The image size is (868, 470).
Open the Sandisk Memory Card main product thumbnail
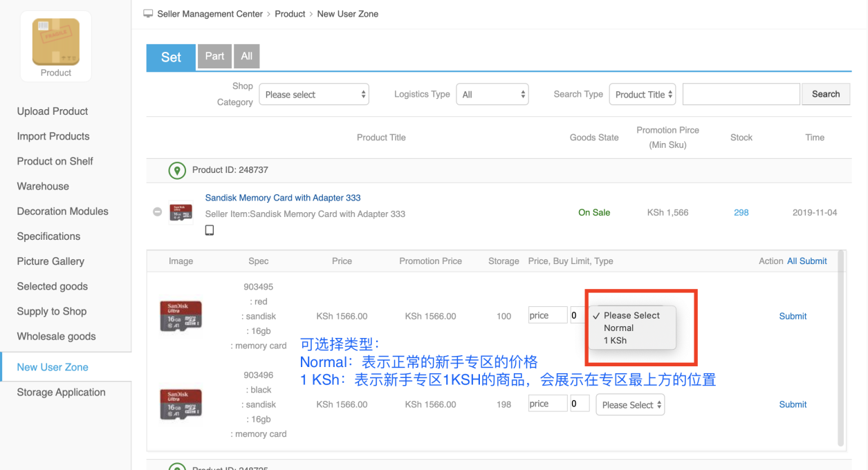pyautogui.click(x=181, y=212)
